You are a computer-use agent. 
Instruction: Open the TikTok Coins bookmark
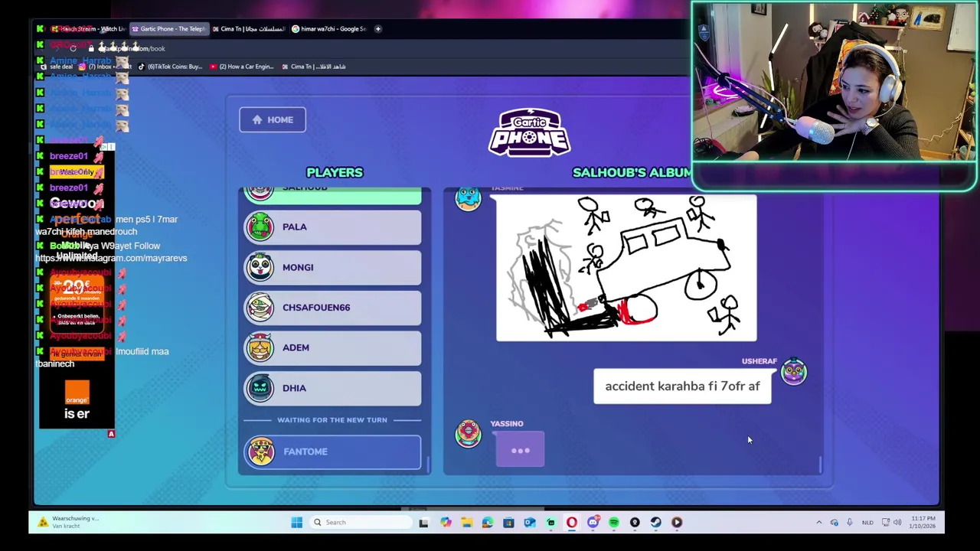point(170,67)
